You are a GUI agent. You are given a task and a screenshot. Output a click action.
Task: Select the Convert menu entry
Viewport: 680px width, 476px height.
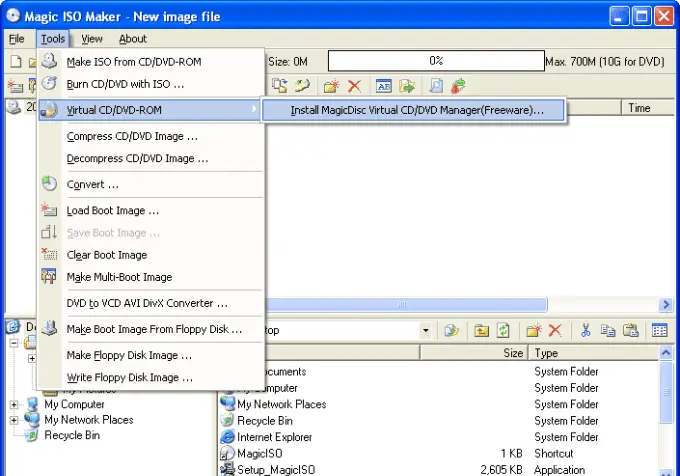pos(151,185)
